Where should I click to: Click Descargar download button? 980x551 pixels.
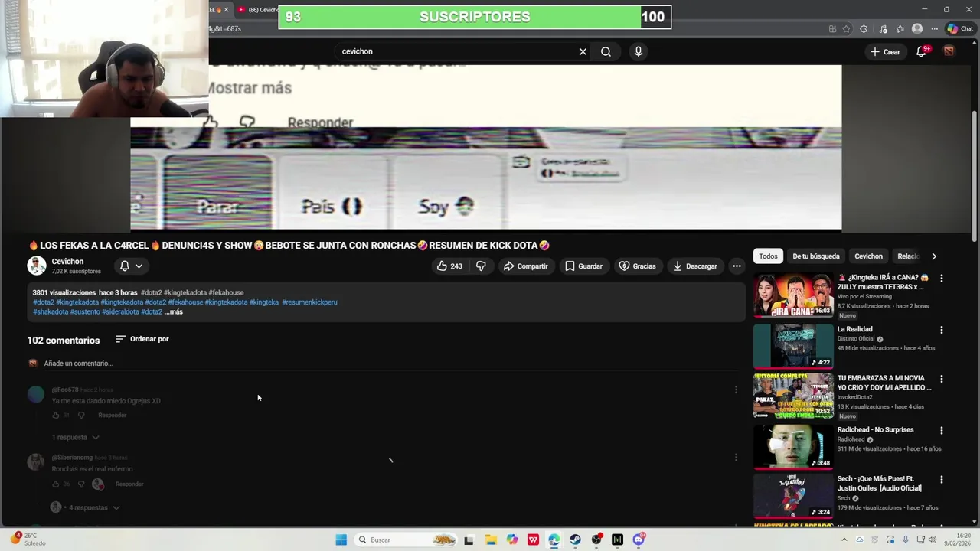pos(694,266)
